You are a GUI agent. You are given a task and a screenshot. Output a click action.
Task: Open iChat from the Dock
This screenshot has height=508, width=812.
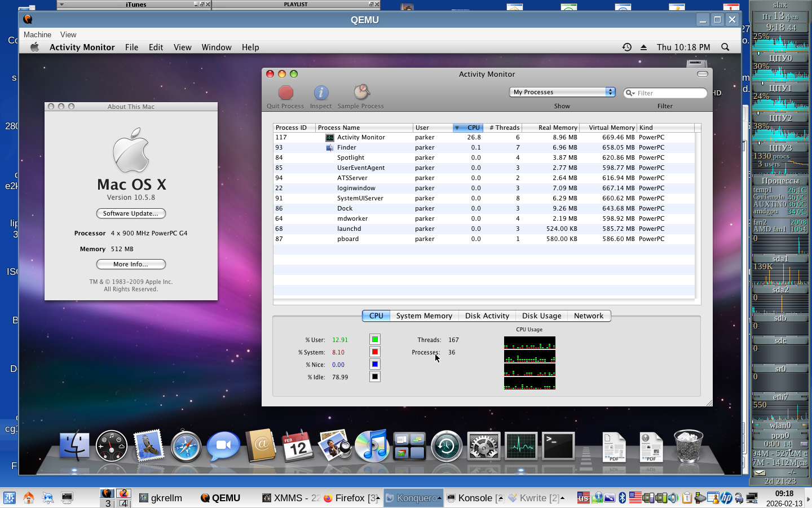(223, 445)
